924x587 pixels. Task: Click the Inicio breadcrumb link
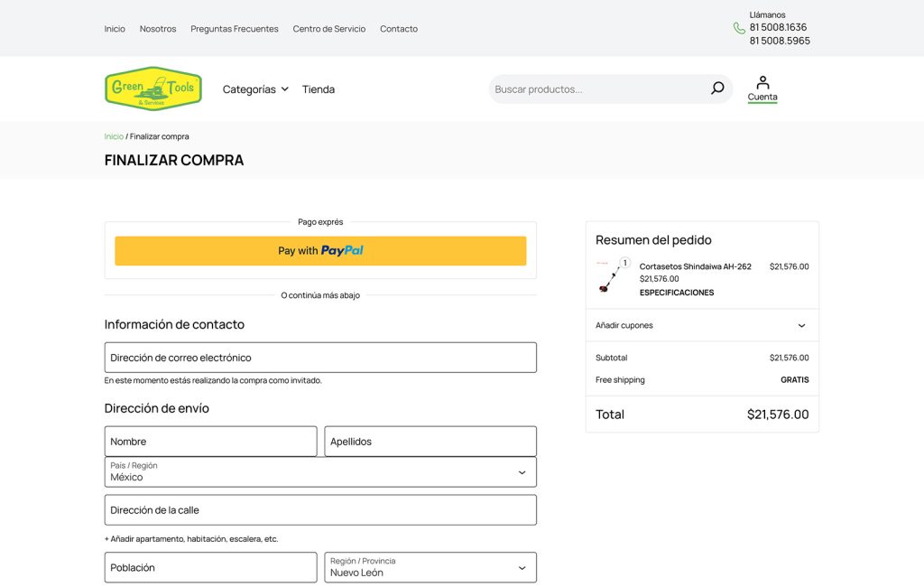tap(114, 135)
